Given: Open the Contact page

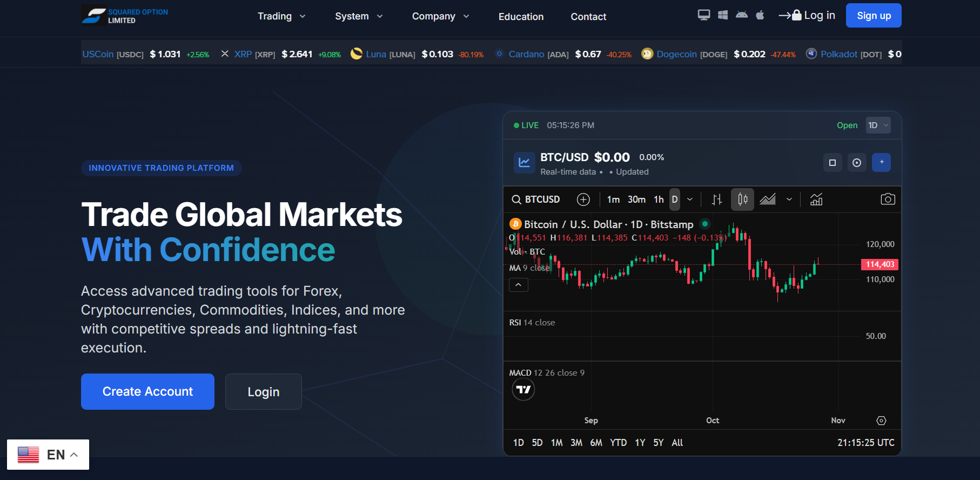Looking at the screenshot, I should [589, 17].
